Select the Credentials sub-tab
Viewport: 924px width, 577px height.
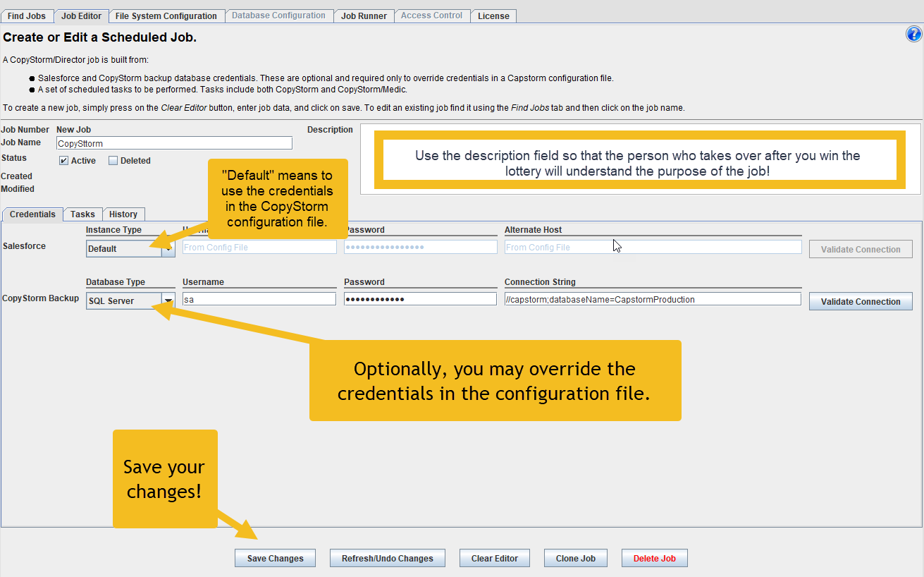tap(32, 214)
